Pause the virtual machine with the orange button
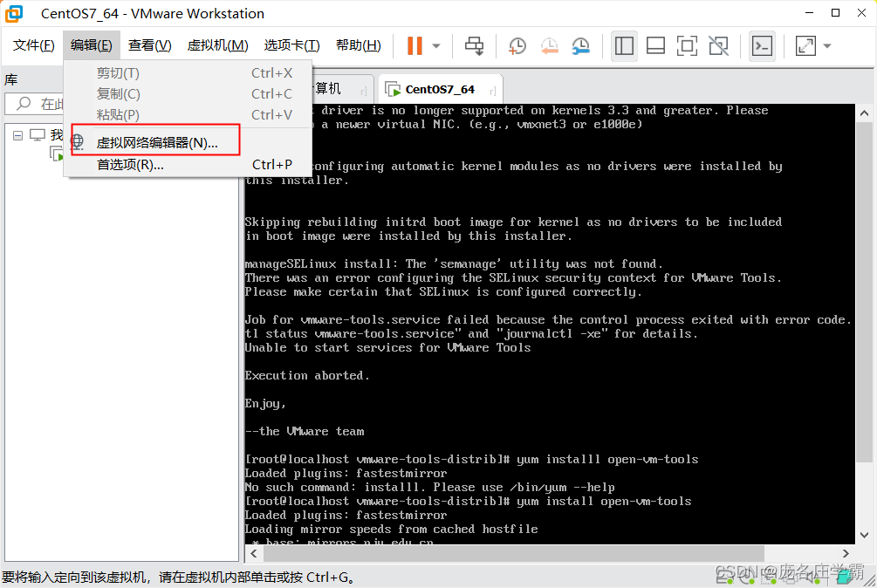This screenshot has width=877, height=588. (415, 46)
